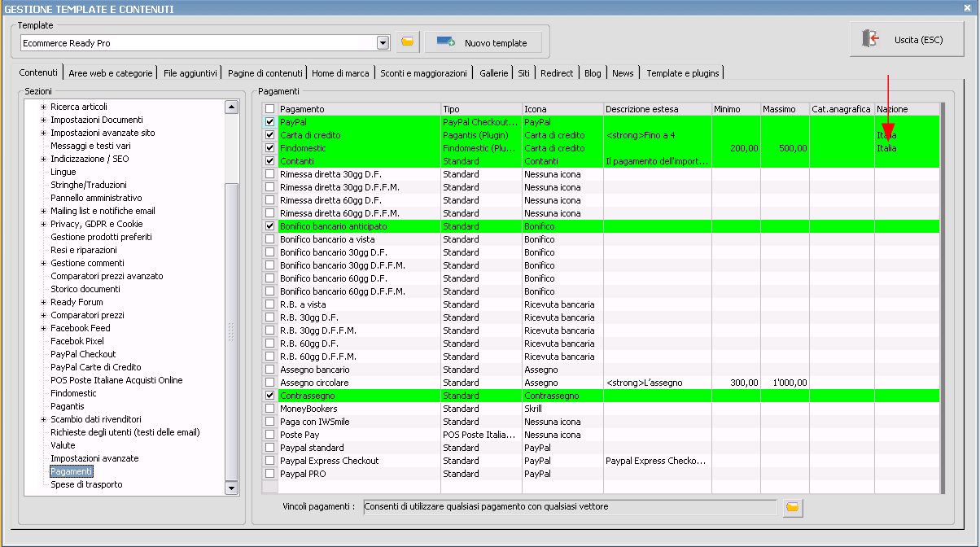The height and width of the screenshot is (547, 980).
Task: Select Resi e riparazioni tree item
Action: [84, 250]
